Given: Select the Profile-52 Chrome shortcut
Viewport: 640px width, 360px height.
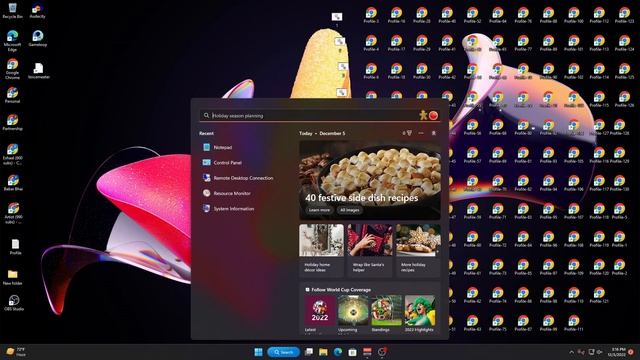Looking at the screenshot, I should (x=472, y=15).
